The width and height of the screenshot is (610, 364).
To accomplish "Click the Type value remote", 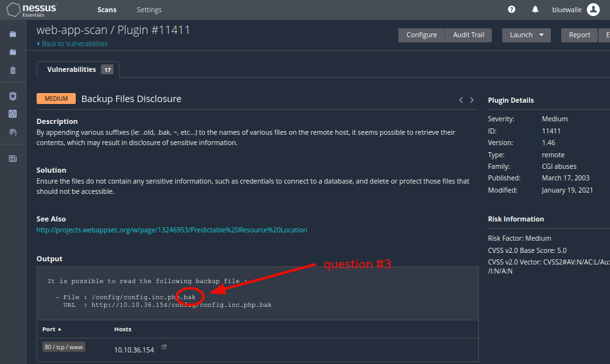I will coord(553,155).
